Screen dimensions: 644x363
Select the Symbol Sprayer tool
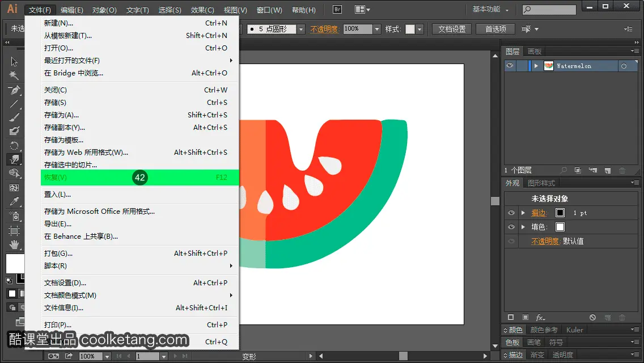click(14, 216)
